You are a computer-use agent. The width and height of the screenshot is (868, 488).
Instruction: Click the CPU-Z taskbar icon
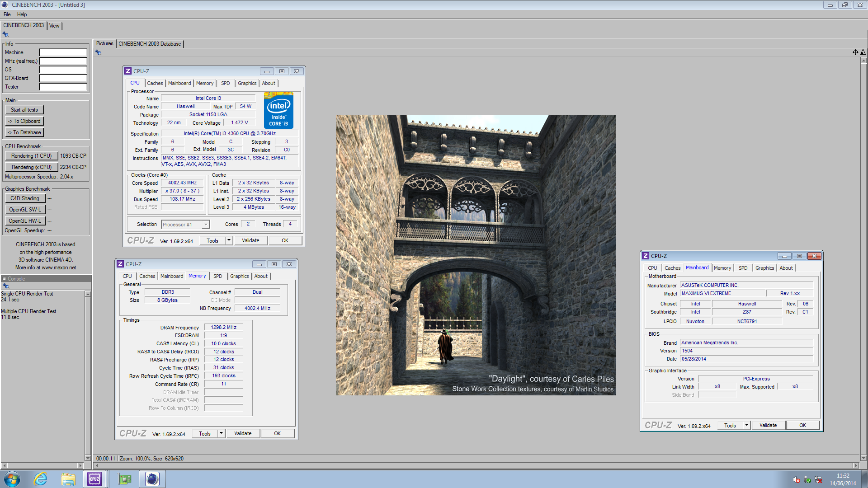click(x=94, y=479)
